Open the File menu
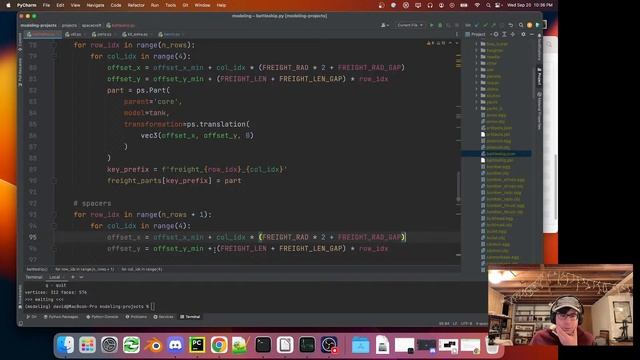This screenshot has height=360, width=640. click(x=46, y=5)
